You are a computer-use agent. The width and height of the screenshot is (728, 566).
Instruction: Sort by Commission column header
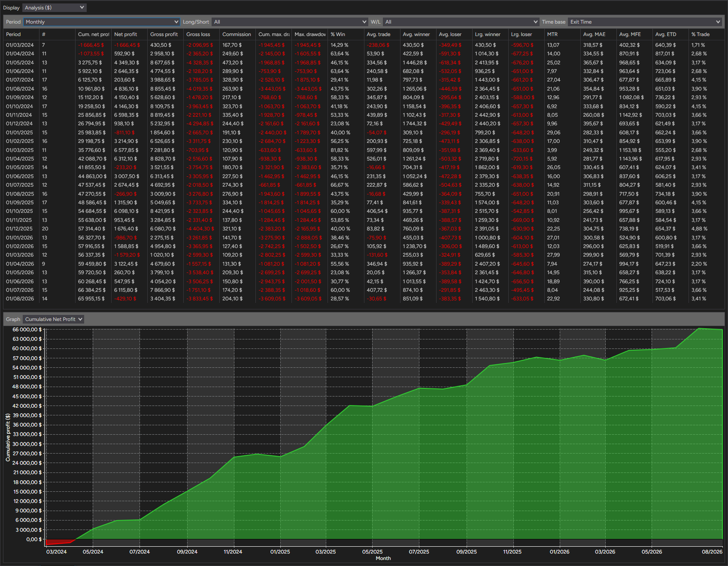click(x=237, y=34)
